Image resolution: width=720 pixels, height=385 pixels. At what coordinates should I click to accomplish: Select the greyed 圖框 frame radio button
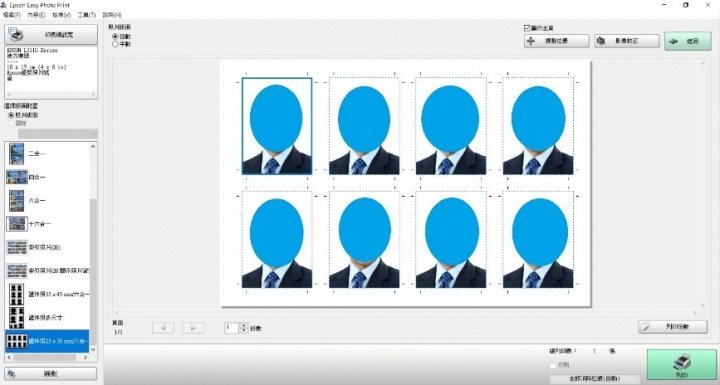[11, 123]
